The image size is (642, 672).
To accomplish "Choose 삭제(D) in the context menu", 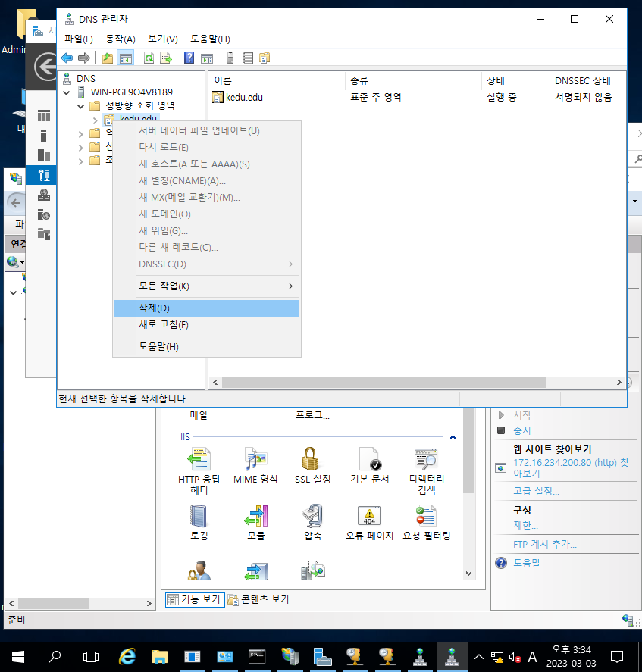I will tap(207, 308).
